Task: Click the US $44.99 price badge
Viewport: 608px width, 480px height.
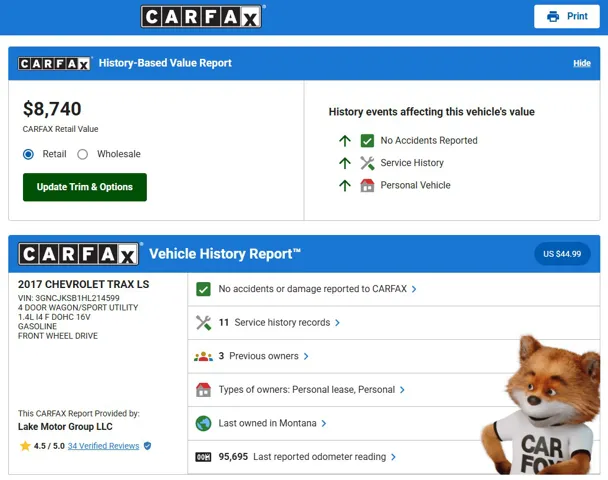Action: coord(562,254)
